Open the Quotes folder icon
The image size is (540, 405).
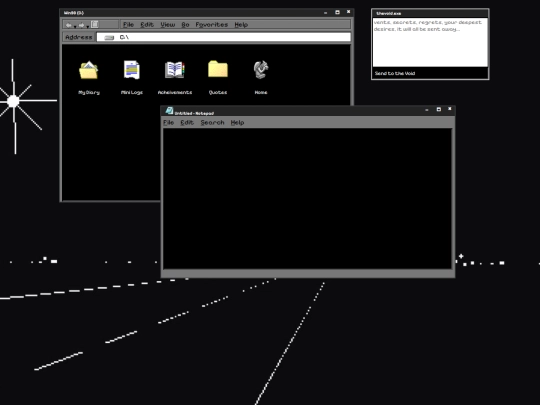218,69
